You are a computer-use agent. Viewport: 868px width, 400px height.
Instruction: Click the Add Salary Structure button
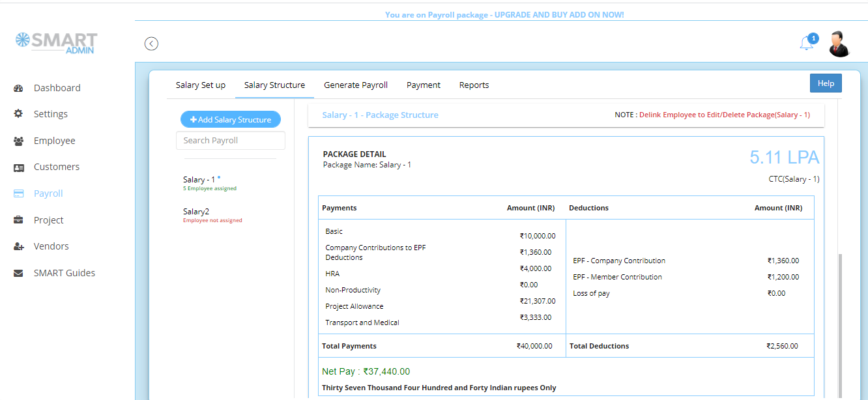pyautogui.click(x=230, y=119)
